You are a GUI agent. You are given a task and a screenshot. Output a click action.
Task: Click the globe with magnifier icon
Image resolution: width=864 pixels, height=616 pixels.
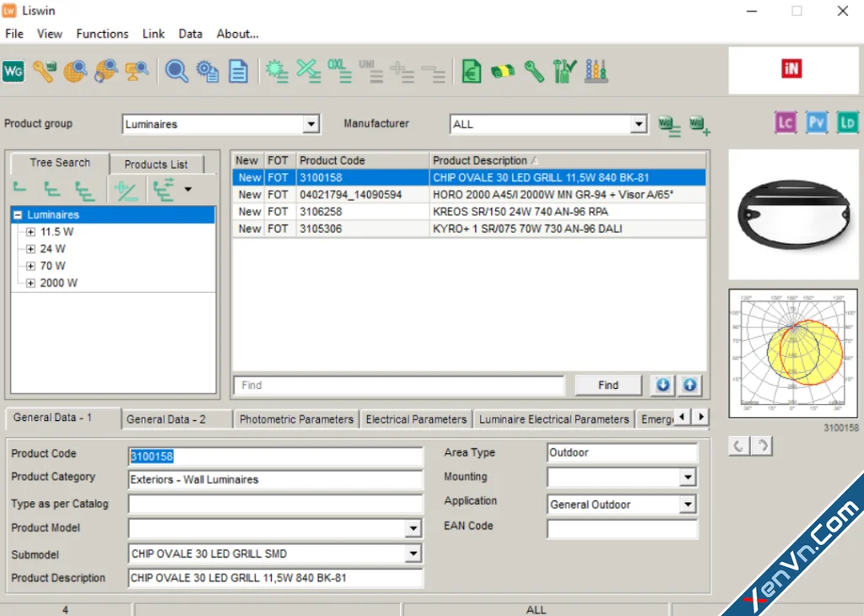(75, 71)
